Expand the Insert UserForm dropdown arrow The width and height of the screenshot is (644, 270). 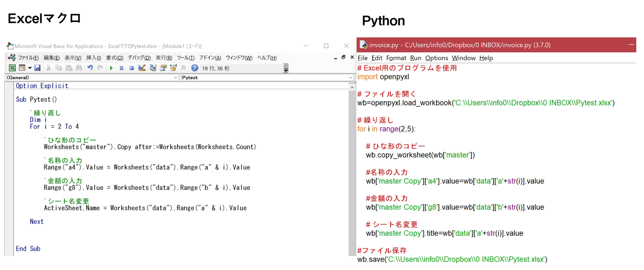[x=30, y=68]
